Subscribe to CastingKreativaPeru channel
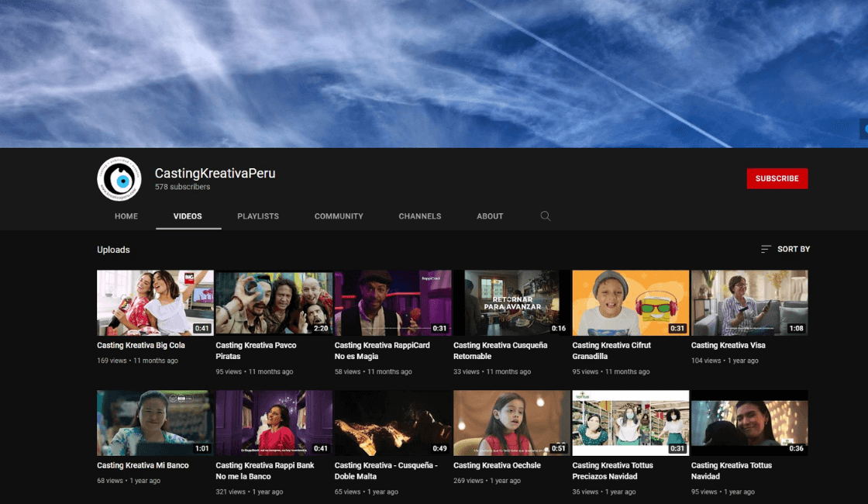 click(x=777, y=178)
